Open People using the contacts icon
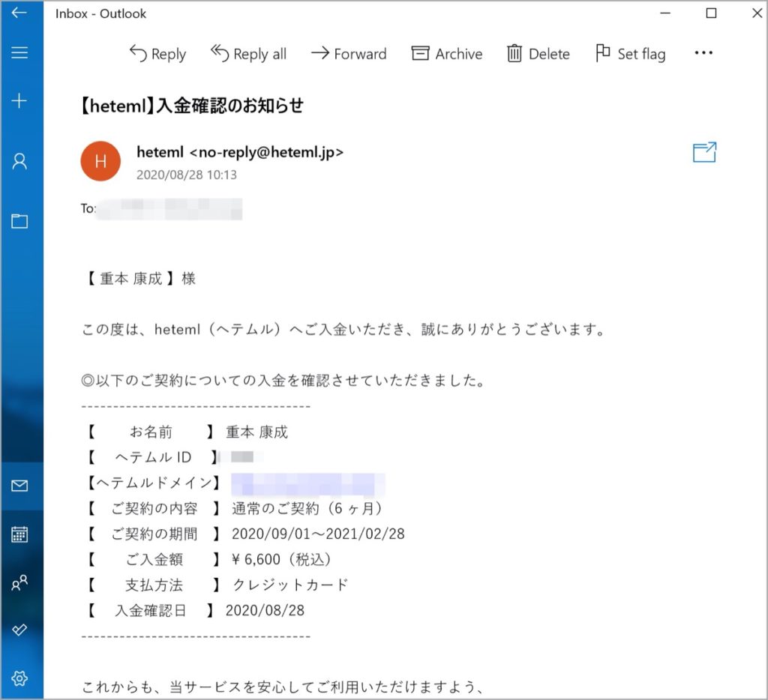 pos(19,582)
